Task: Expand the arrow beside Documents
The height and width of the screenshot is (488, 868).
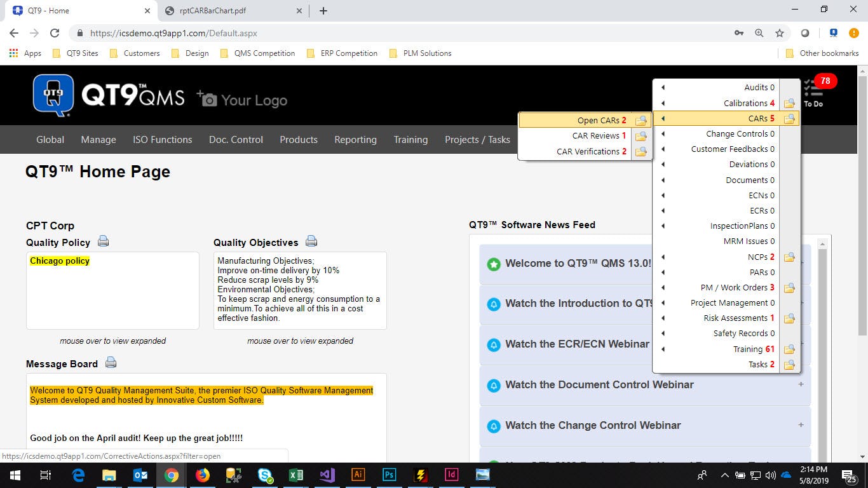Action: (x=663, y=180)
